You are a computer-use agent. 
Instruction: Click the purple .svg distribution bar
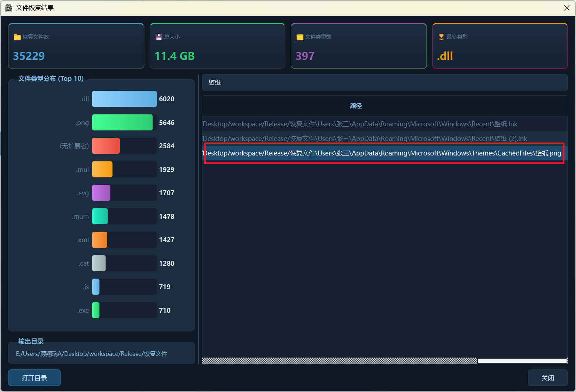[101, 193]
